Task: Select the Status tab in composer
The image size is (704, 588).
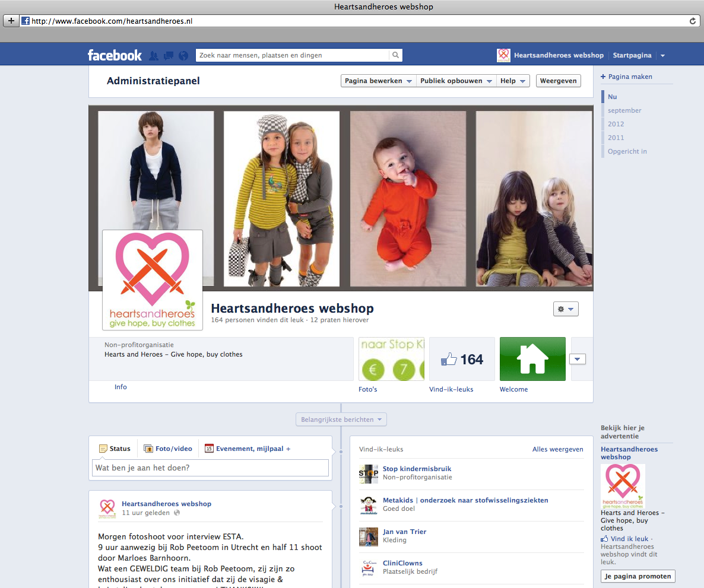Action: pos(115,449)
